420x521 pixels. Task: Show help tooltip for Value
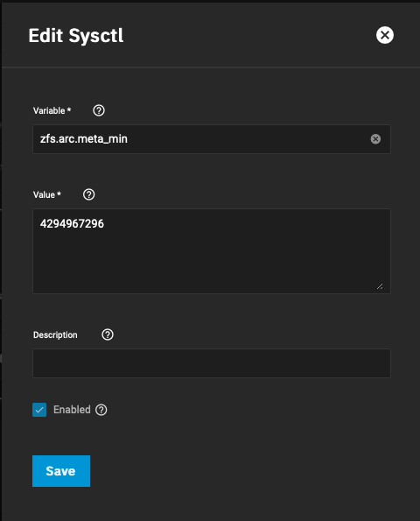pyautogui.click(x=88, y=194)
